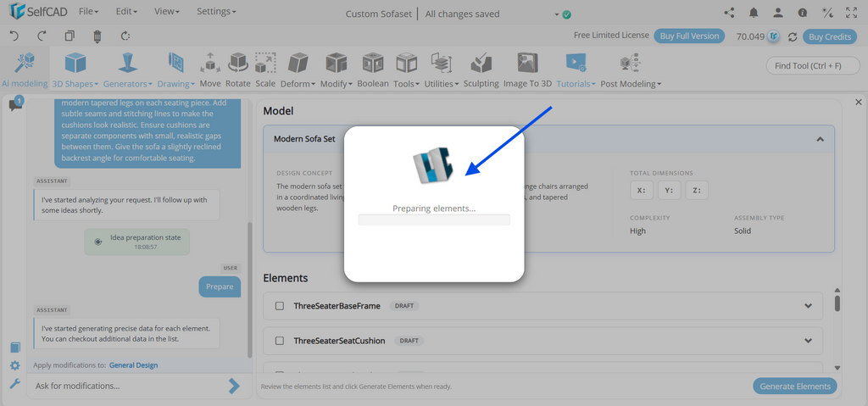Open the notifications bell
The width and height of the screenshot is (868, 406).
(x=754, y=12)
